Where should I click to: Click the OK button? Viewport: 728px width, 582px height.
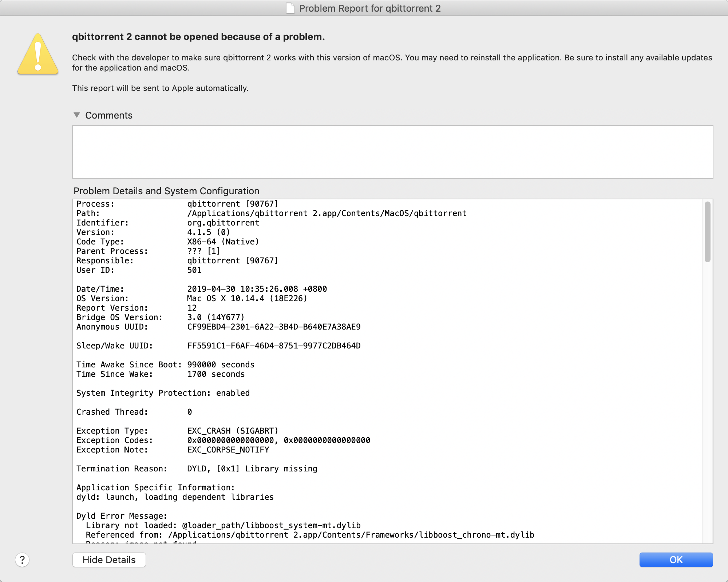[x=676, y=560]
